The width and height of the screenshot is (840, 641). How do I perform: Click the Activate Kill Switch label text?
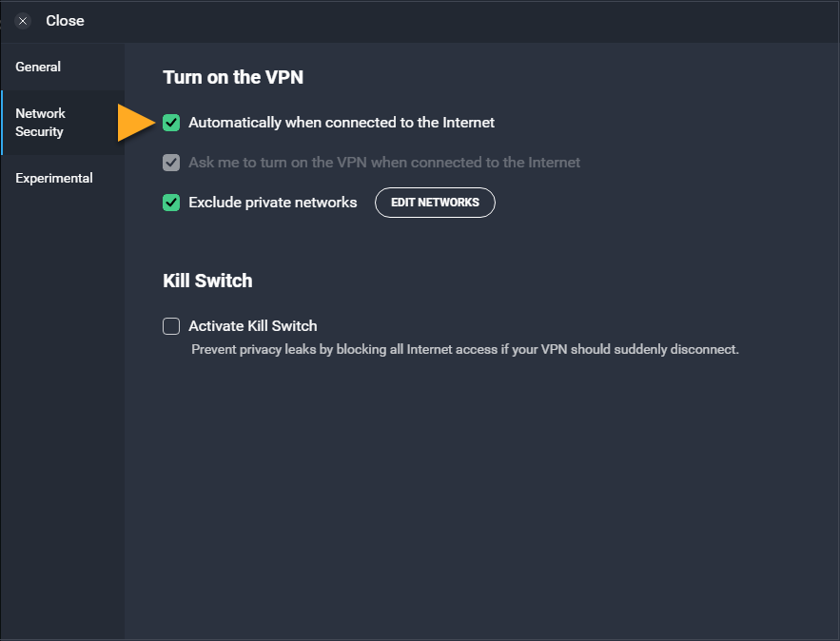click(x=253, y=326)
